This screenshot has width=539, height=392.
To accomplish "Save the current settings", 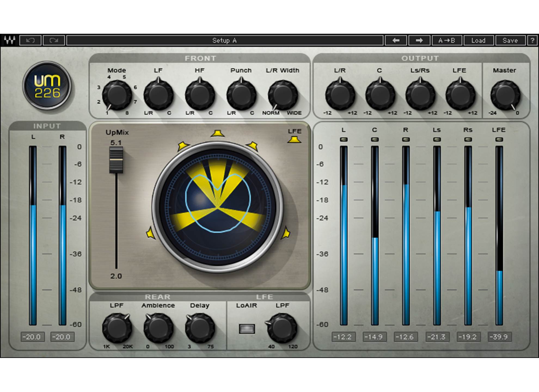I will tap(511, 40).
